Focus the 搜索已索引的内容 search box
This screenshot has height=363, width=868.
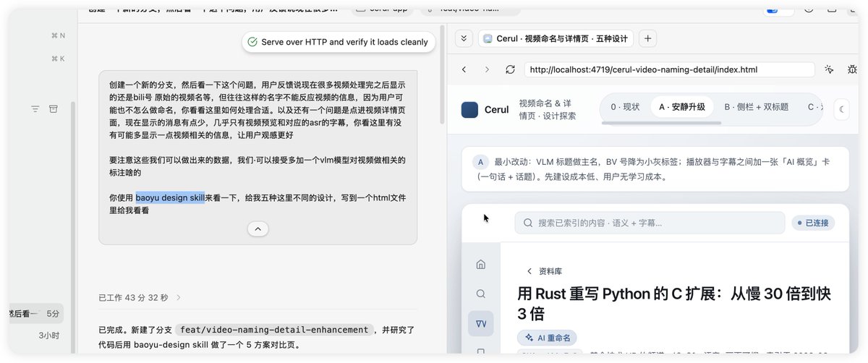coord(650,223)
